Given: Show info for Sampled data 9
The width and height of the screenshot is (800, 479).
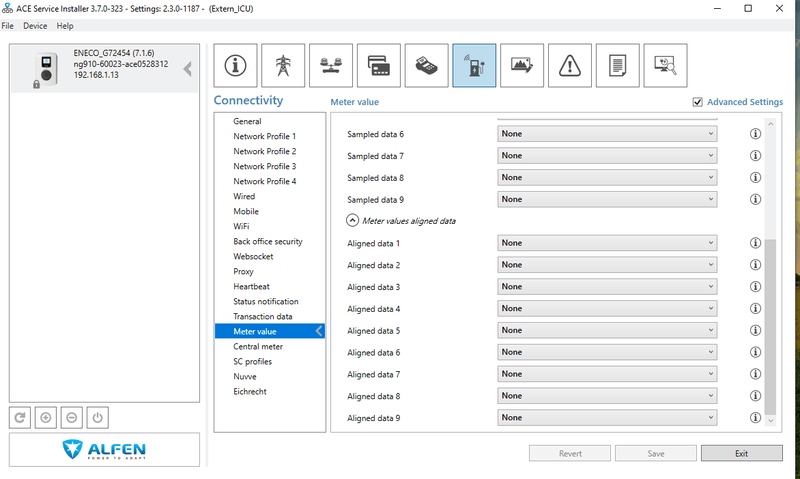Looking at the screenshot, I should (x=756, y=199).
